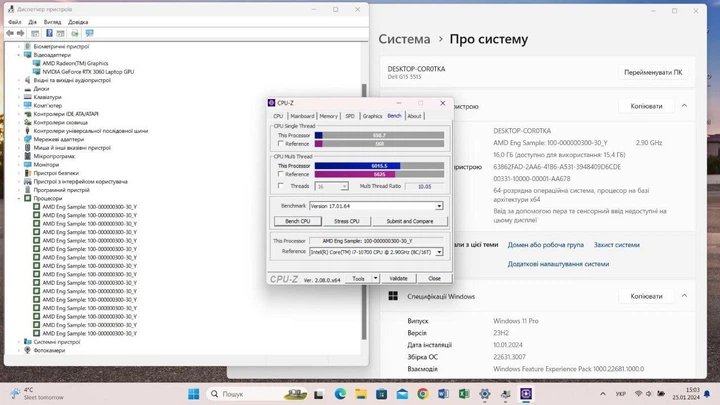Click the Validate button in CPU-Z
The image size is (720, 405).
coord(398,278)
